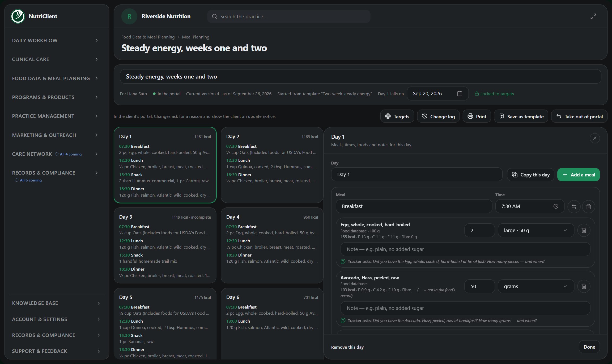Click Food Data & Meal Planning breadcrumb
Screen dimensions: 612x364
148,37
